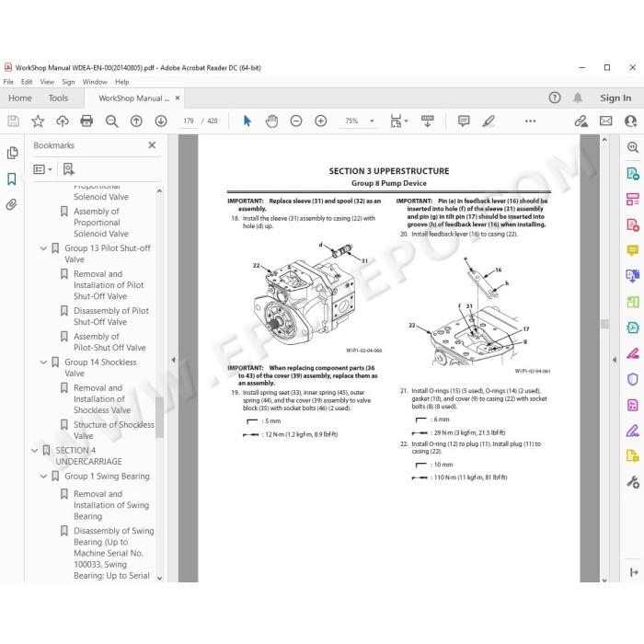Open the fit page options icon
Viewport: 644px width, 644px height.
[398, 121]
